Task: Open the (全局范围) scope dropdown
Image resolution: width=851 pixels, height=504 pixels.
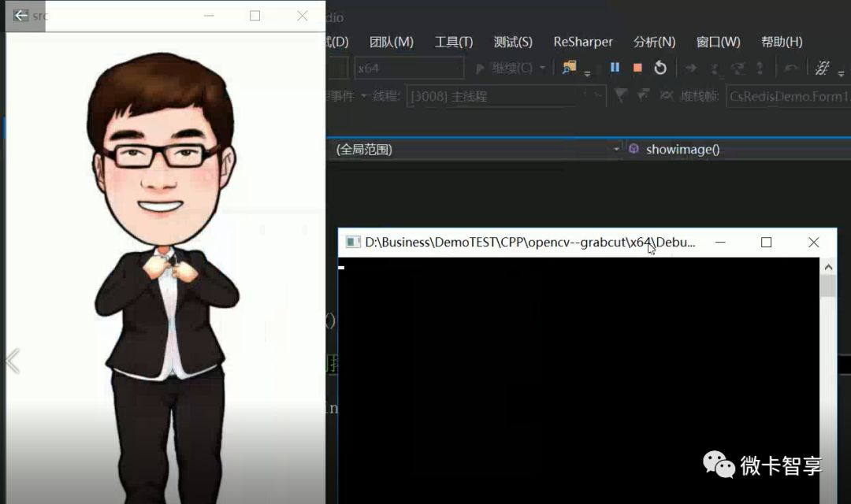Action: (475, 149)
